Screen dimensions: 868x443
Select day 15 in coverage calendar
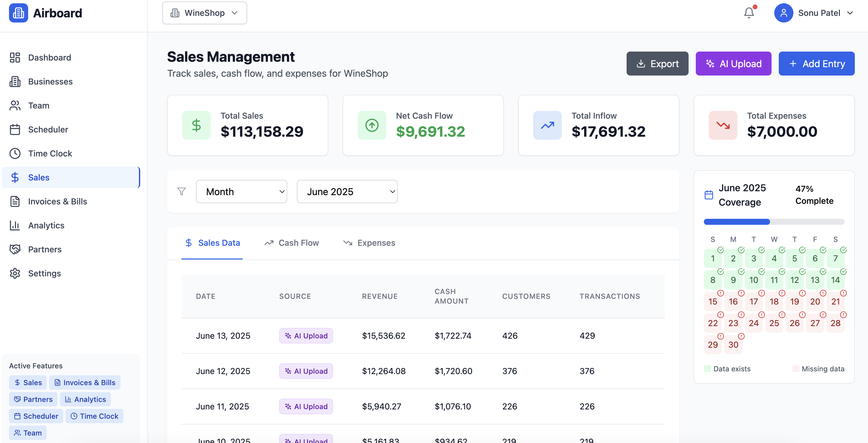click(713, 302)
